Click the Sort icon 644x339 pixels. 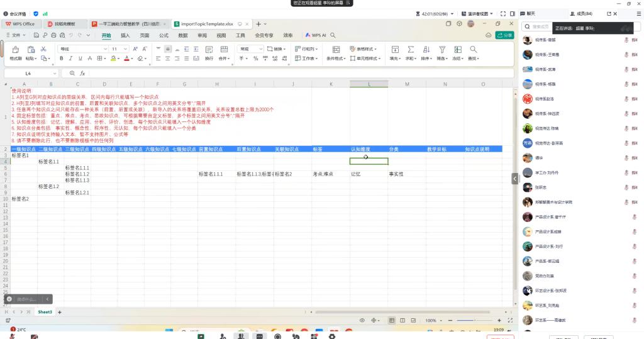click(x=426, y=50)
